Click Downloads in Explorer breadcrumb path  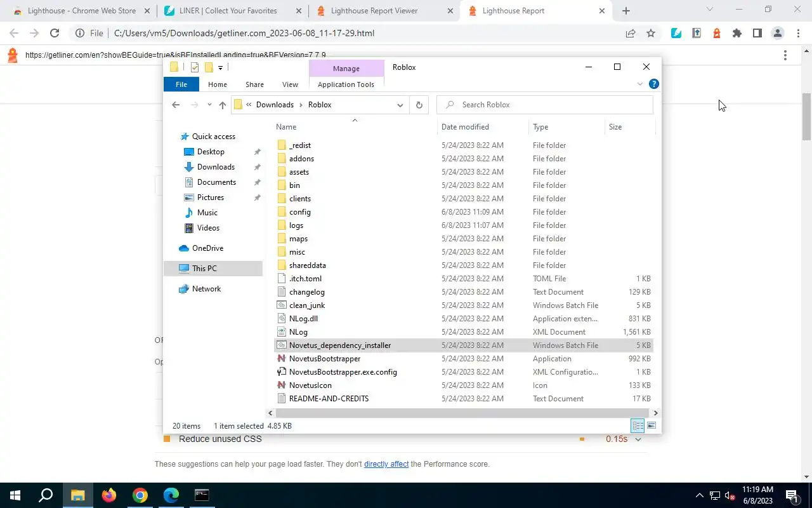click(x=275, y=105)
